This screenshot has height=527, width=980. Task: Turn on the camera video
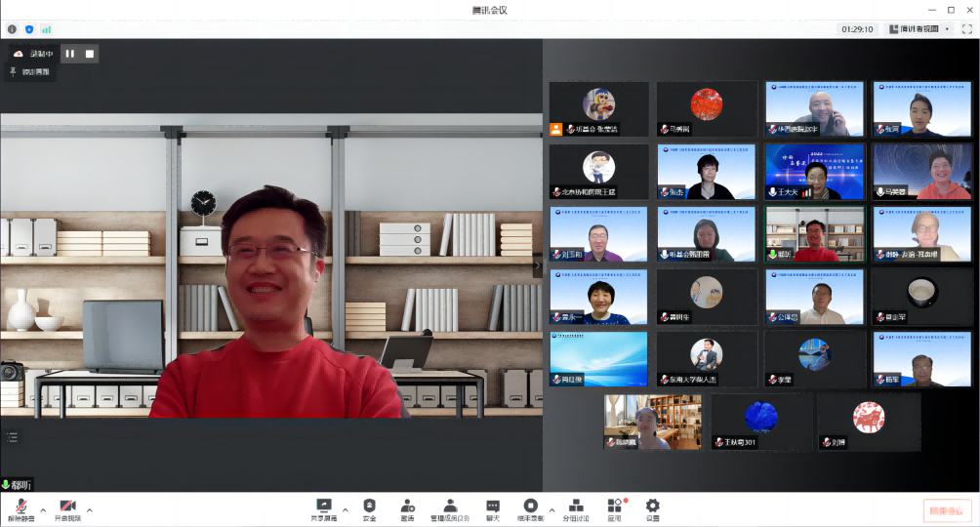(x=67, y=507)
